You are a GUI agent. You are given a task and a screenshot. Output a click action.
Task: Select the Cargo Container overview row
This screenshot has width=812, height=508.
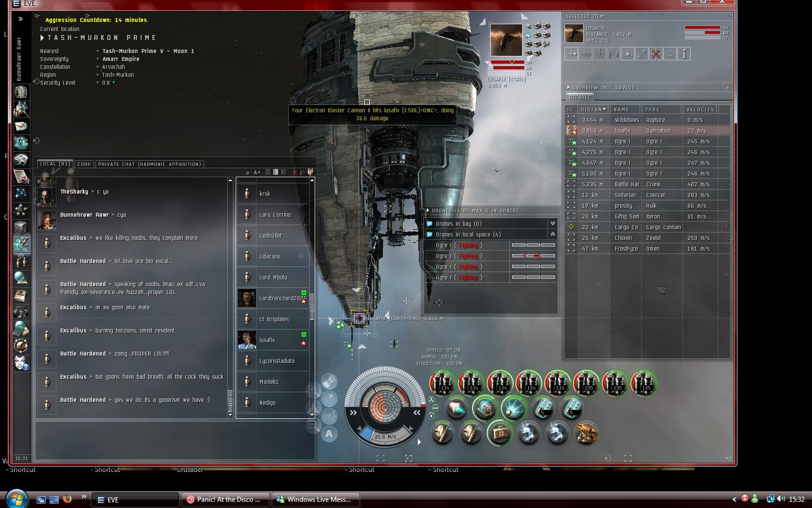click(648, 227)
